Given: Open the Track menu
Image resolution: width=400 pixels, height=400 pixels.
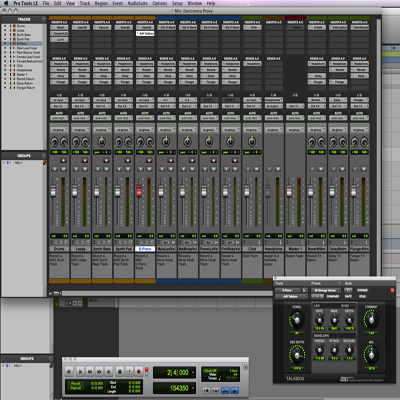Looking at the screenshot, I should 85,3.
